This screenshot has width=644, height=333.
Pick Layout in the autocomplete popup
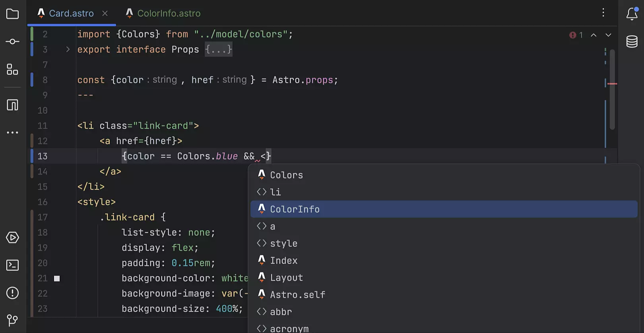click(286, 278)
